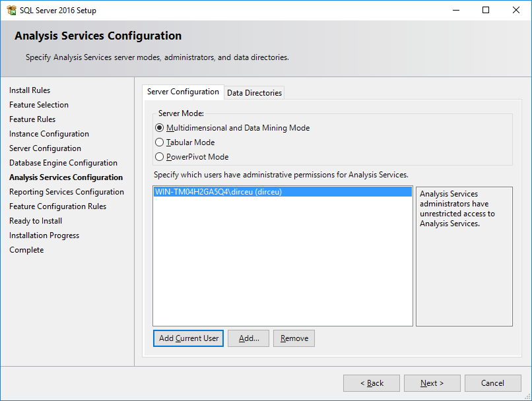Click Install Rules in the step list
This screenshot has width=532, height=401.
tap(30, 90)
